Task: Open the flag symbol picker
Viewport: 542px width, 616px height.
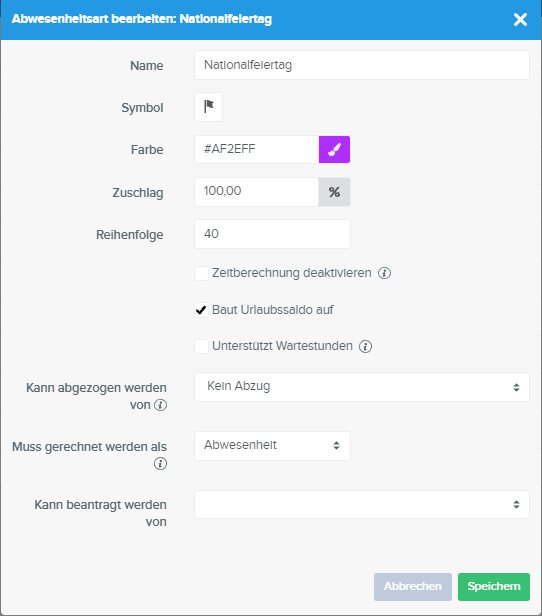Action: click(209, 107)
